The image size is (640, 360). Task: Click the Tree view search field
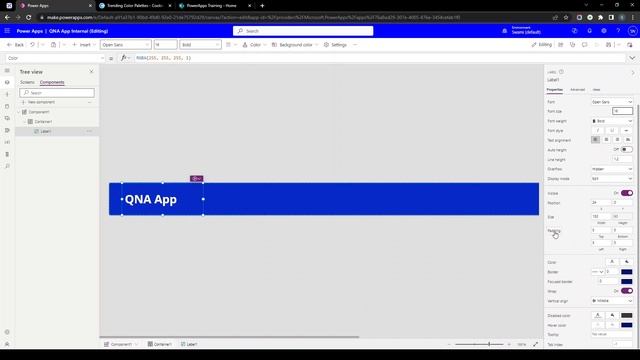point(57,93)
